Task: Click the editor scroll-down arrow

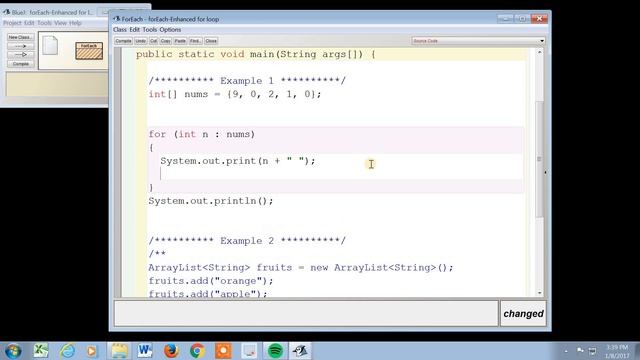Action: 540,293
